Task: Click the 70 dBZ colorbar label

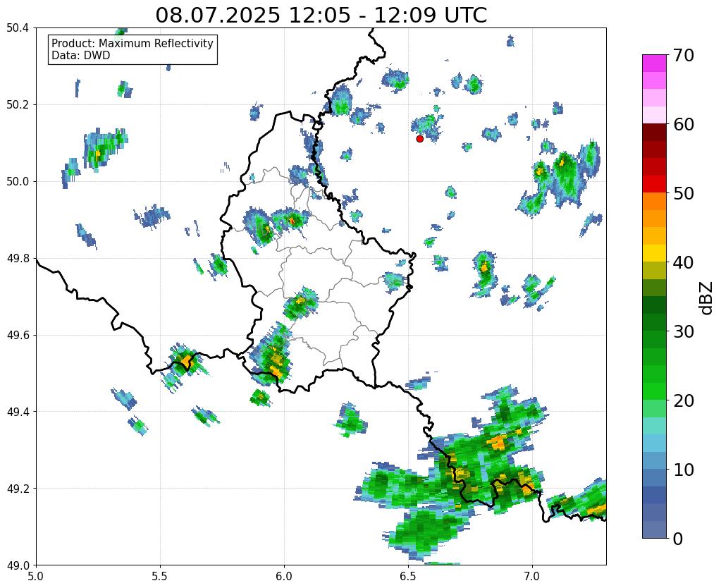Action: (x=682, y=55)
